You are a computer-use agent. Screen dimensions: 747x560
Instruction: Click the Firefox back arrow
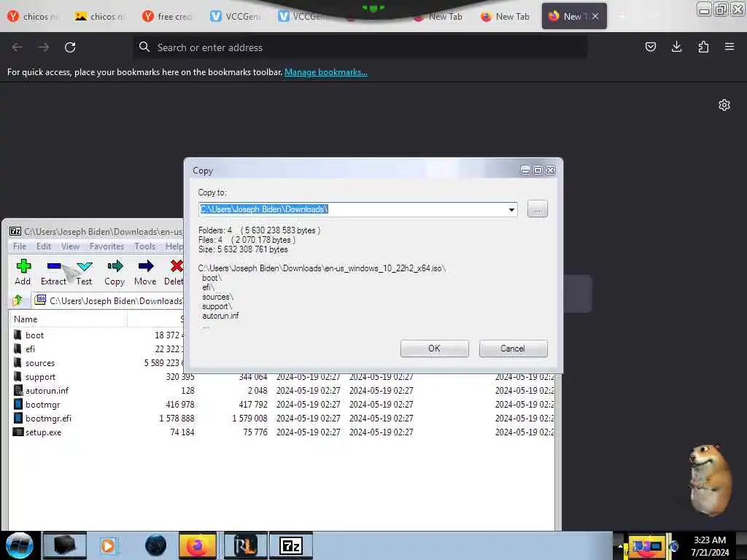click(x=18, y=47)
